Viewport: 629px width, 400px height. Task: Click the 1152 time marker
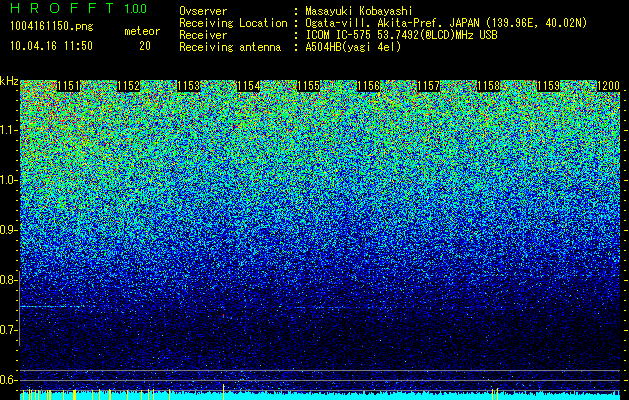tap(128, 86)
